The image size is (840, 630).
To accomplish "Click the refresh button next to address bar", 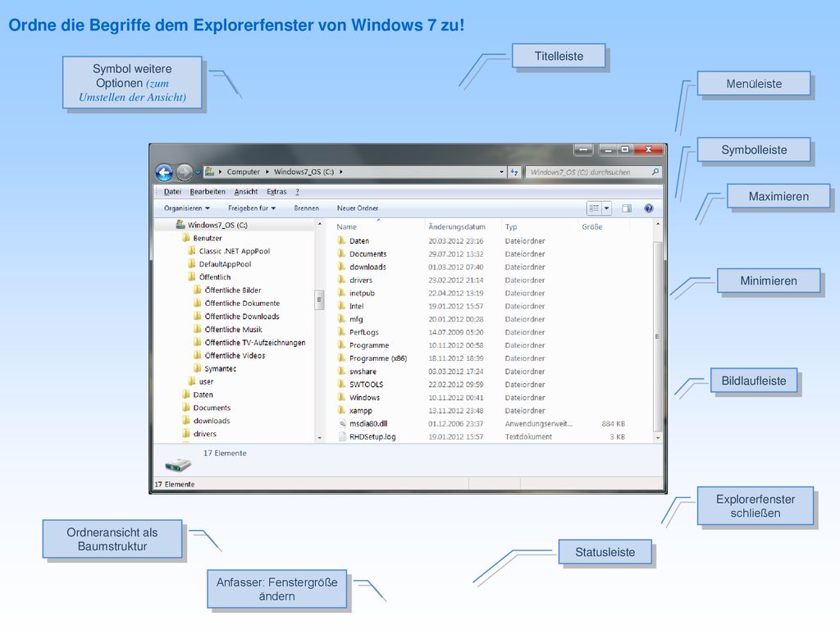I will pos(514,172).
